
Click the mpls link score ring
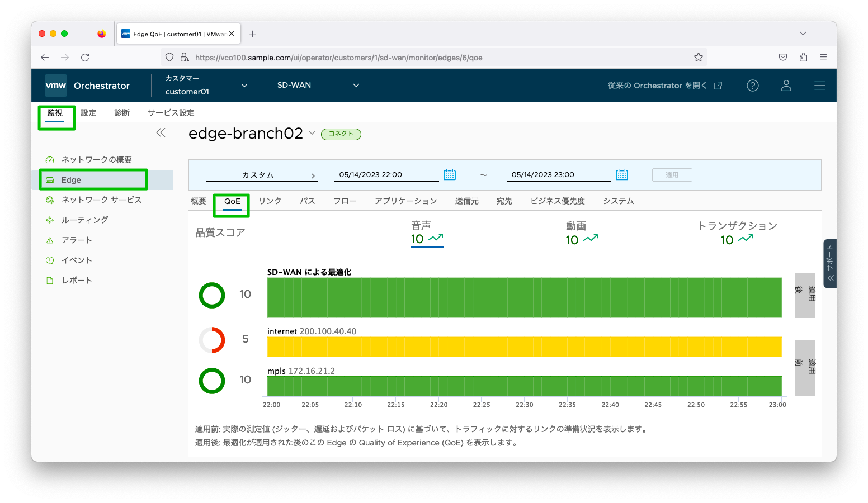212,381
